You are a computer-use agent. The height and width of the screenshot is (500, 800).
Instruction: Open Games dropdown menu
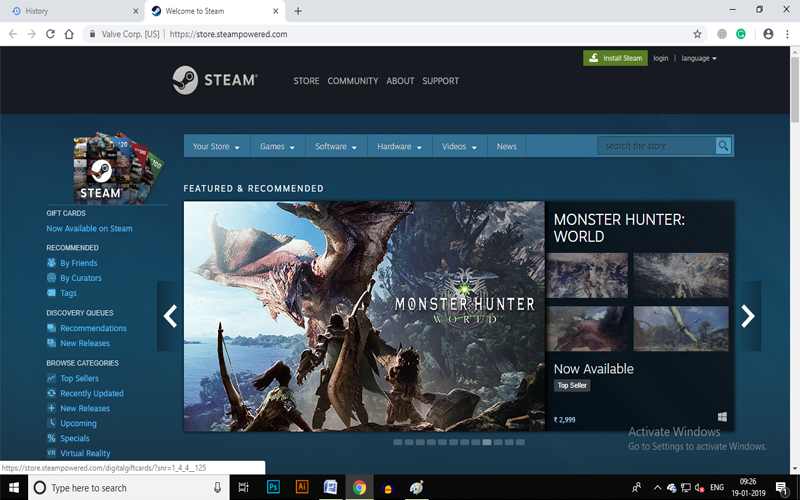[x=277, y=146]
